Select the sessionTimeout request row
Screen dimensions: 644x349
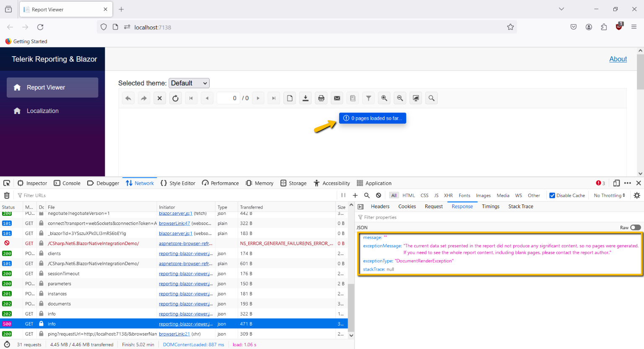pyautogui.click(x=174, y=274)
